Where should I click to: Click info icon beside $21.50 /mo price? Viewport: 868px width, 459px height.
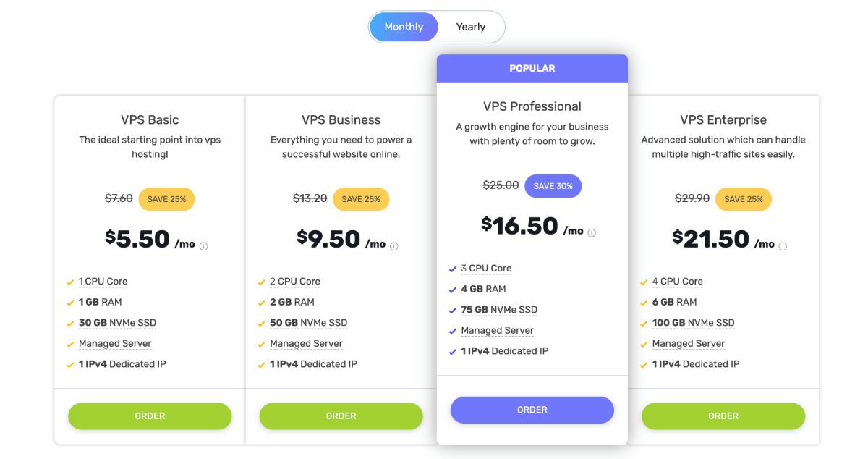[783, 246]
